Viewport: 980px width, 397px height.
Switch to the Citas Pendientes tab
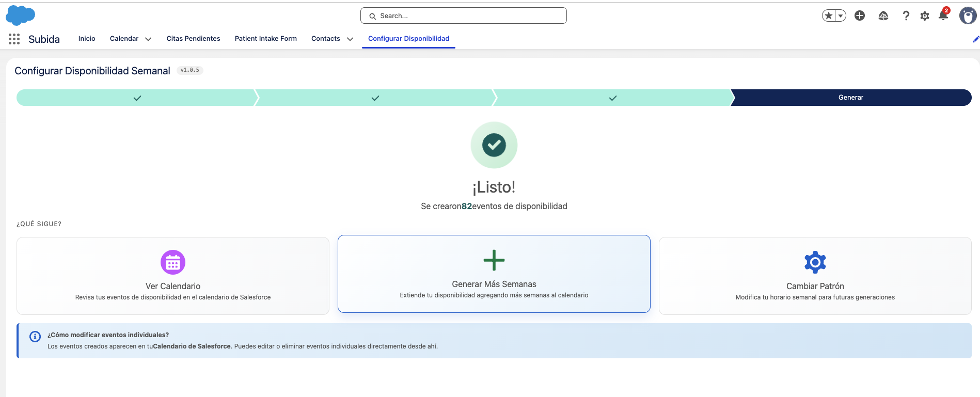(x=193, y=39)
